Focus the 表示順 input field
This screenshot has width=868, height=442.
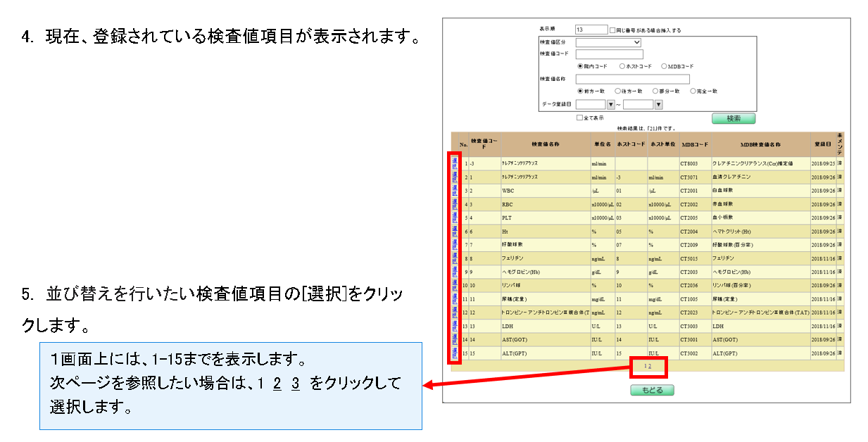(591, 30)
